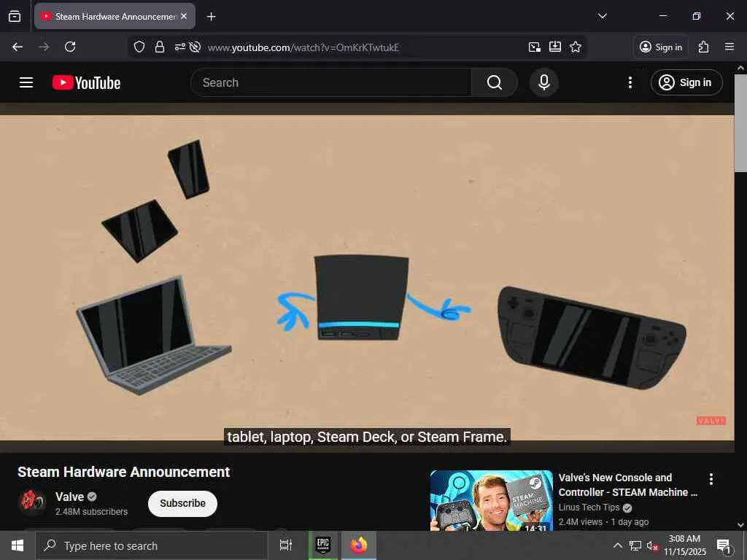Open Firefox application hamburger menu
This screenshot has height=560, width=747.
click(729, 47)
